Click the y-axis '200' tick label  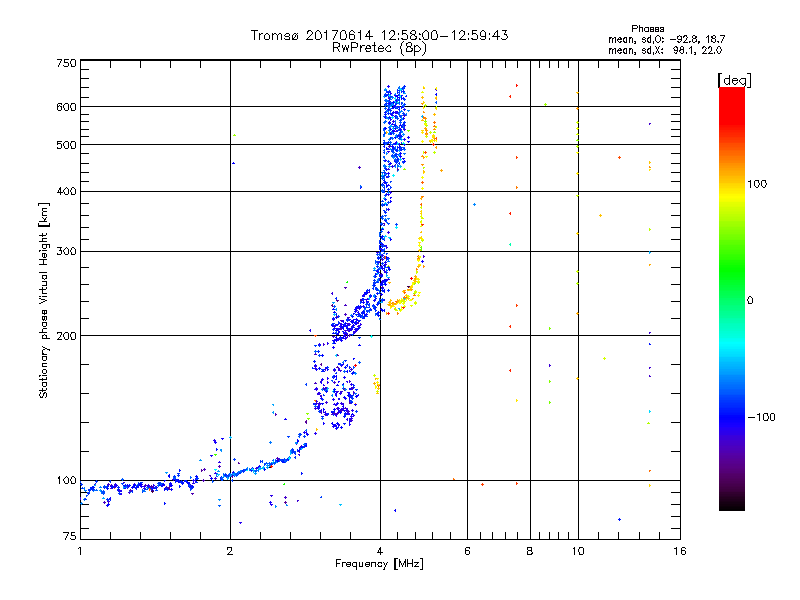(x=66, y=336)
